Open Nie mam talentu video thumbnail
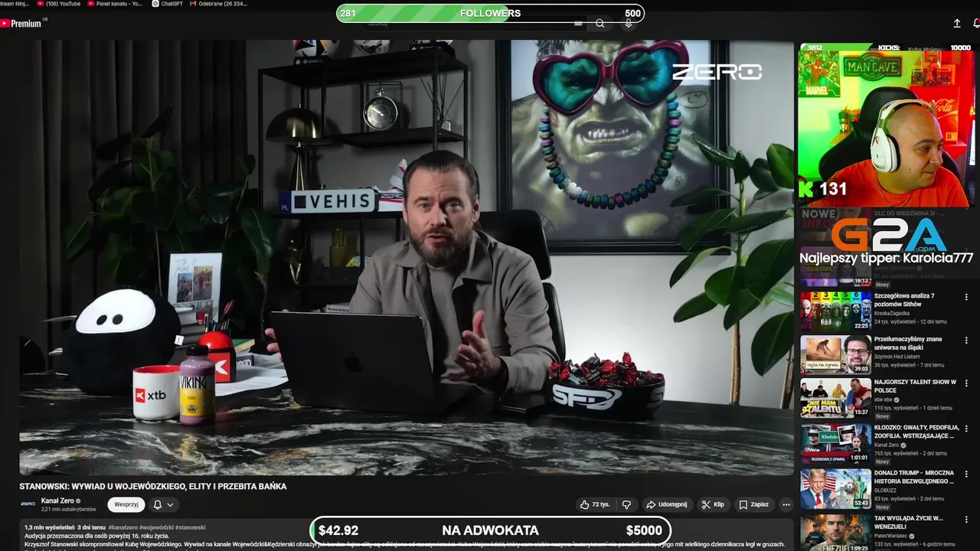Viewport: 980px width, 551px height. [x=836, y=398]
